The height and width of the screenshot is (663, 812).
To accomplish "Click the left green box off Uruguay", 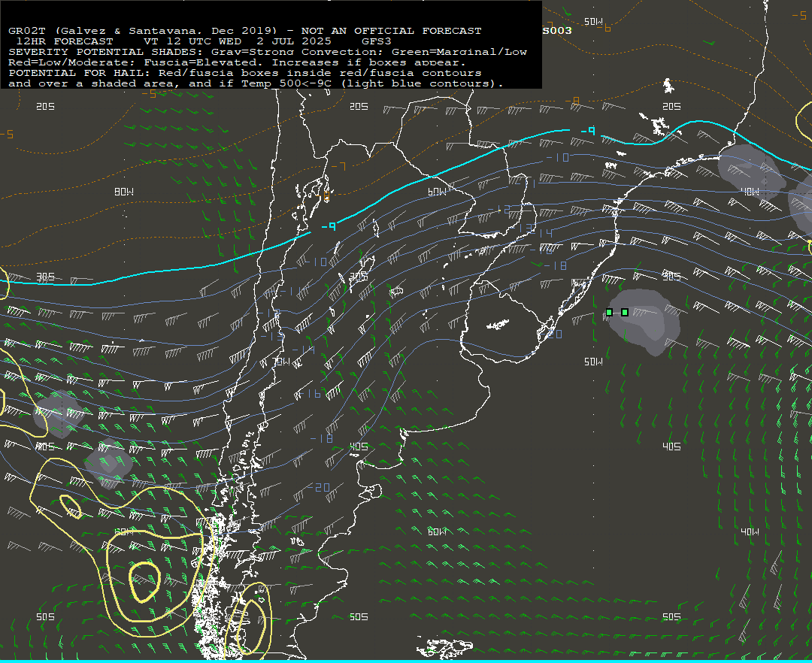I will (610, 312).
